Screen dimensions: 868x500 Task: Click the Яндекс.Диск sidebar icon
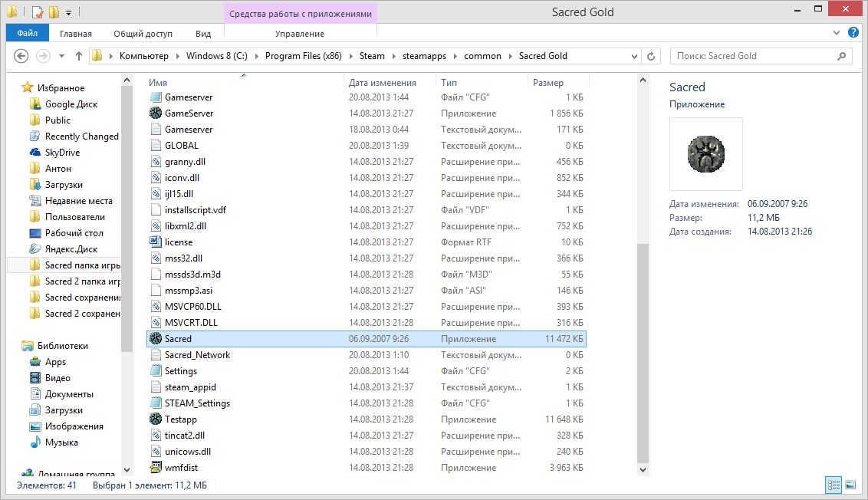(x=35, y=249)
